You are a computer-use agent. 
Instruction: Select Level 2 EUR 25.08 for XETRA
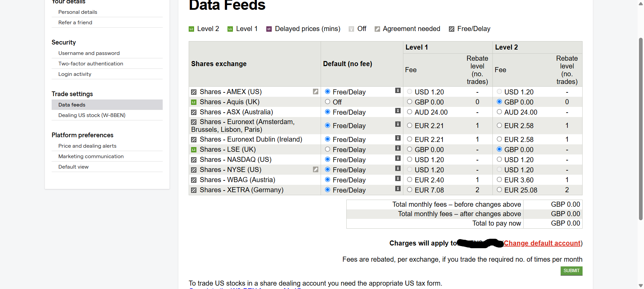pyautogui.click(x=499, y=190)
